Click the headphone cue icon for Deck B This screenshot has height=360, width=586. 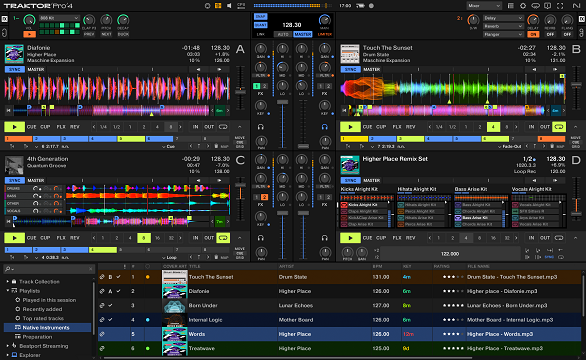pyautogui.click(x=324, y=127)
